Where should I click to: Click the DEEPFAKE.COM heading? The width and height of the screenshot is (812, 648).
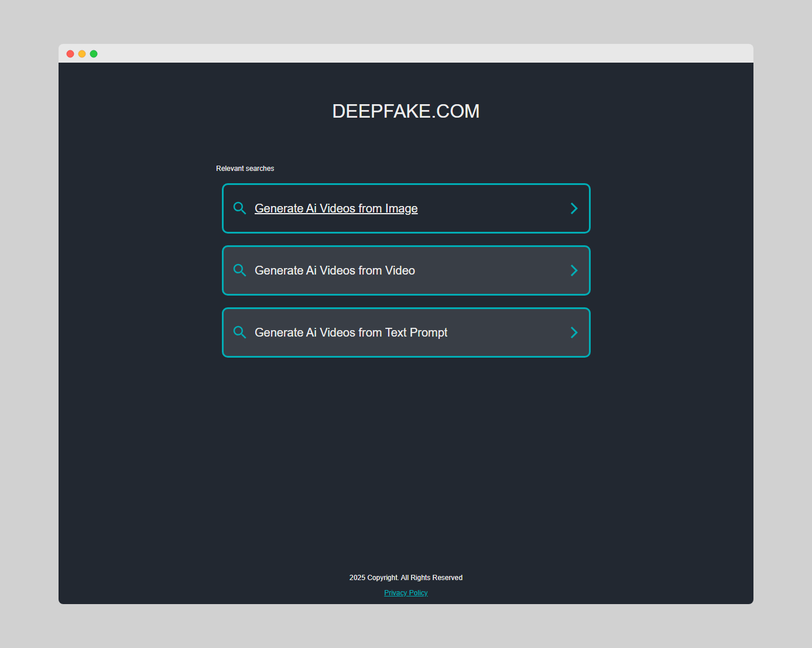(x=406, y=111)
